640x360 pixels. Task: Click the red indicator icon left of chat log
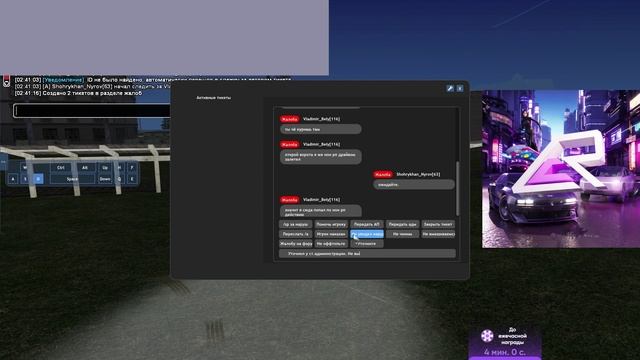[6, 81]
